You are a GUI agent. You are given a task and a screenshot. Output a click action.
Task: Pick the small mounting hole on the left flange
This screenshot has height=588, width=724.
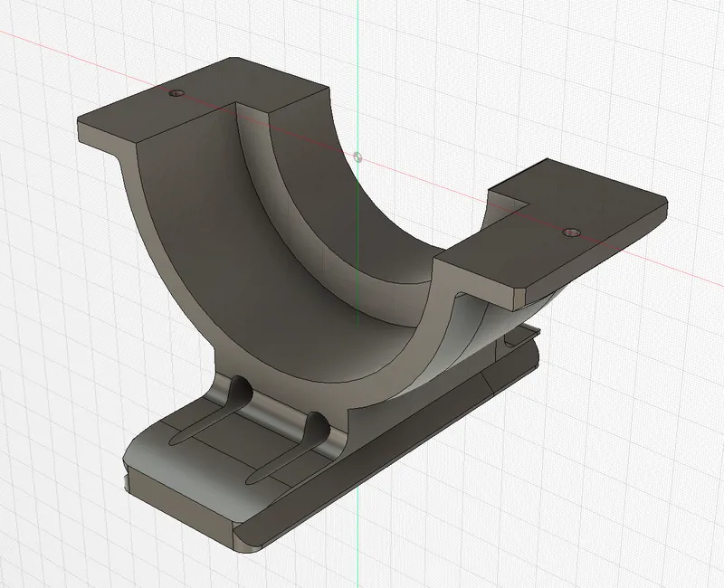tap(176, 93)
